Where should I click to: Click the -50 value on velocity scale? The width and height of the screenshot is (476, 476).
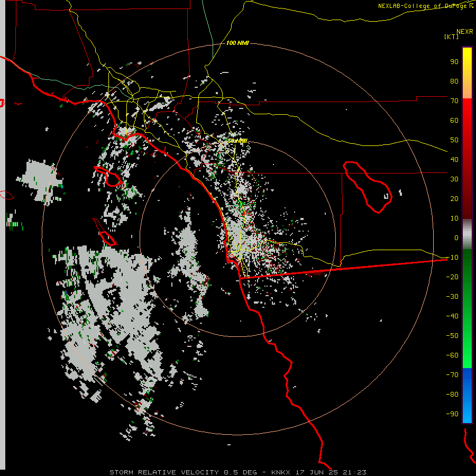[x=452, y=336]
